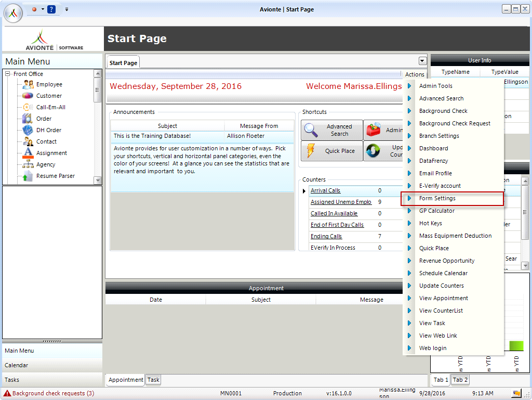Switch to the Appointment bottom tab
The image size is (532, 400).
pos(126,380)
